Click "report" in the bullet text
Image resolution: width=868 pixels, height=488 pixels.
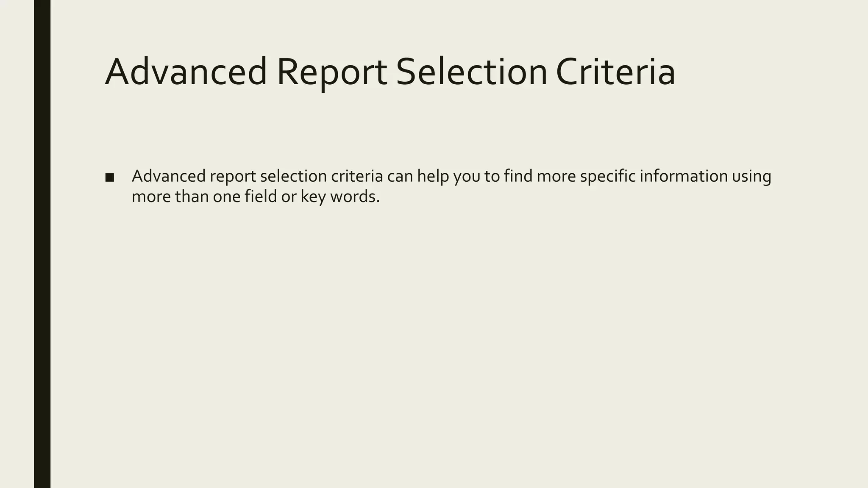[x=233, y=177]
